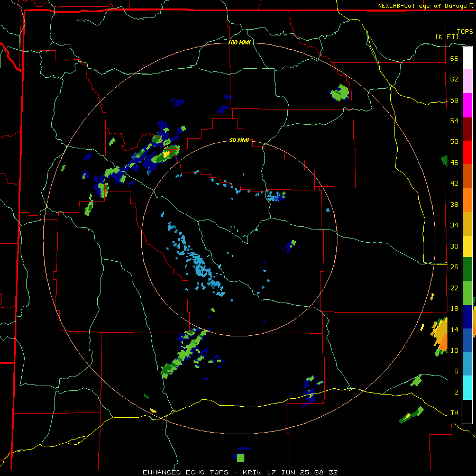This screenshot has height=476, width=476.
Task: Click the Enhanced Echo Tops KRIW caption
Action: tap(240, 472)
